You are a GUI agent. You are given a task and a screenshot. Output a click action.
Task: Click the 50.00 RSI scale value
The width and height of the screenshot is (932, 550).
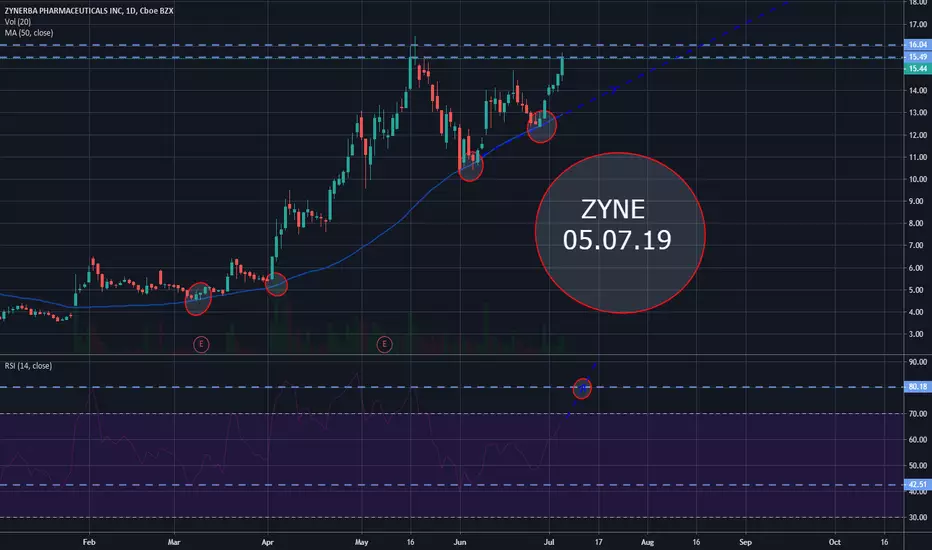click(x=918, y=466)
